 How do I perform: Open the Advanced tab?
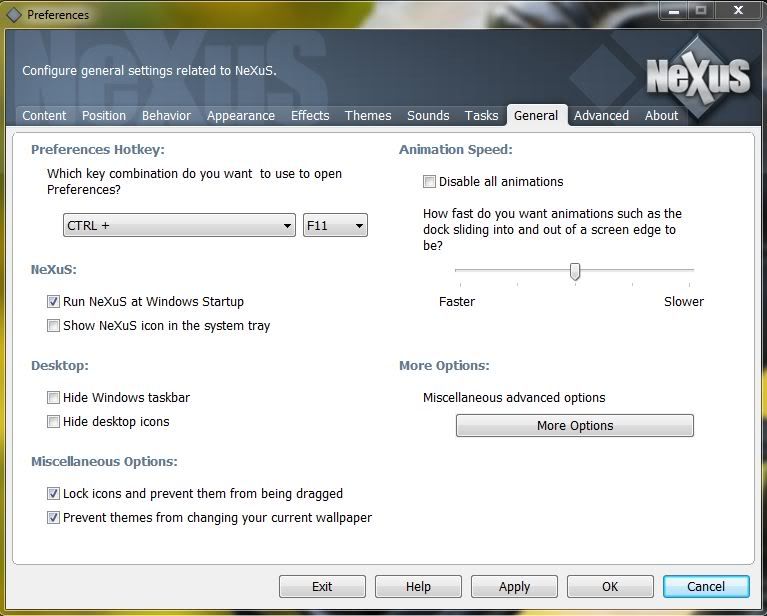[601, 115]
